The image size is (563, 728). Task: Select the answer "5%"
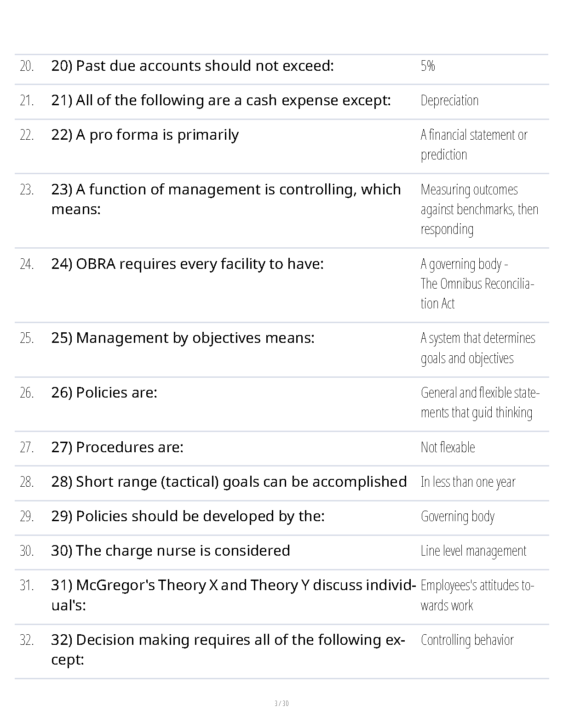pos(428,66)
